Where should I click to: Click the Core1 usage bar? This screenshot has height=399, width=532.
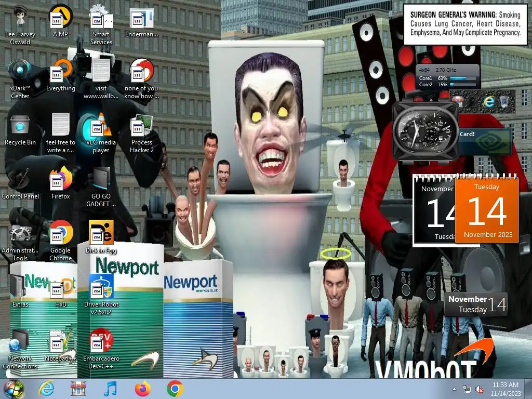462,78
